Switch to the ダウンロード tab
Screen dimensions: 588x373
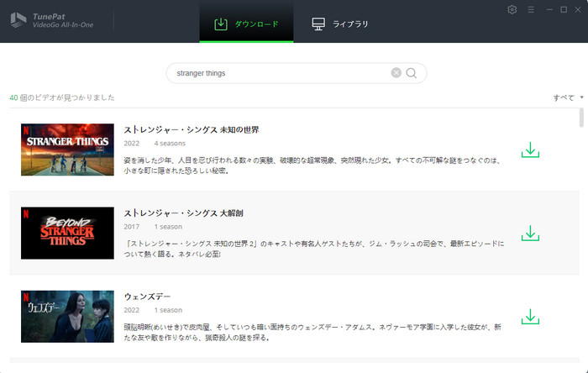click(246, 22)
